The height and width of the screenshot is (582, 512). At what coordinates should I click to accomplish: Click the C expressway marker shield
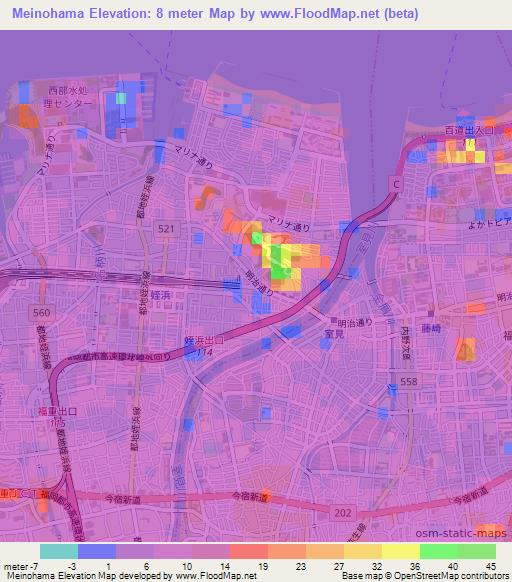pyautogui.click(x=396, y=184)
